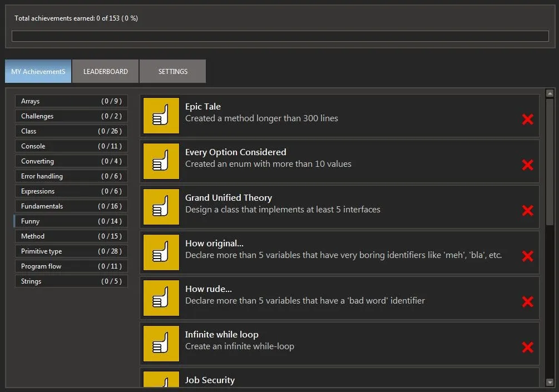Click the Infinite while loop thumbs-up icon
The height and width of the screenshot is (392, 559).
[x=161, y=344]
